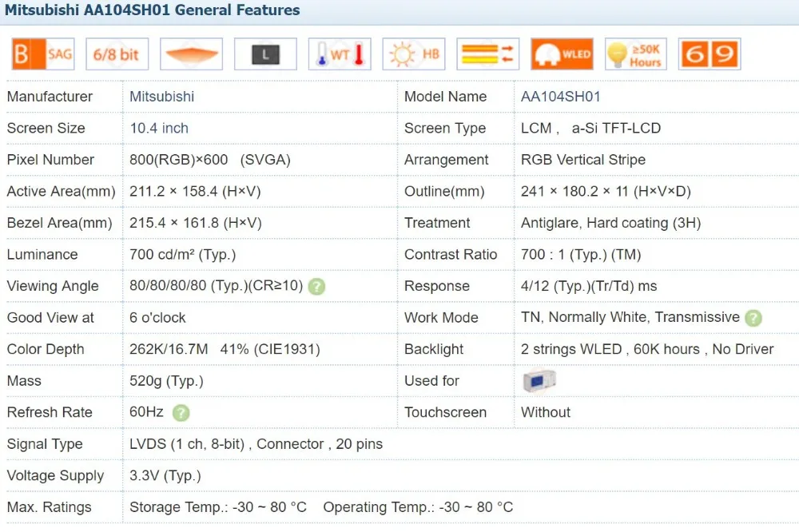Select the 3.3V (Typ.) voltage value
Screen dimensions: 799x532
click(x=165, y=476)
